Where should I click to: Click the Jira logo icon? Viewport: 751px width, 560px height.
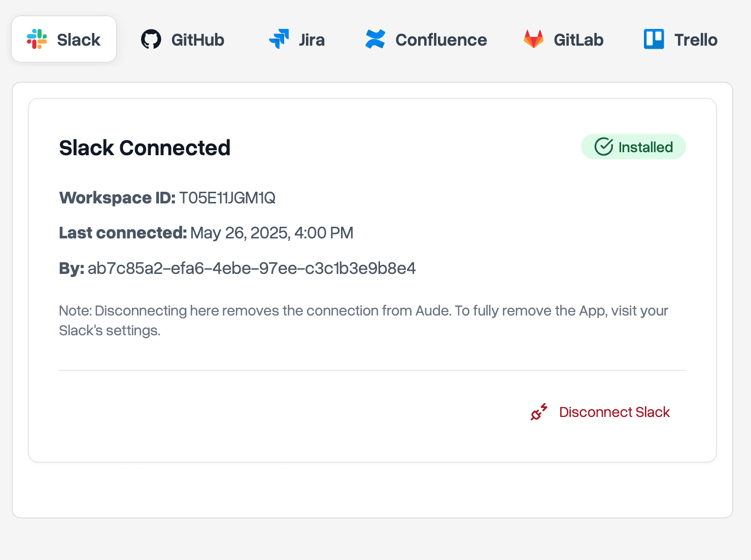click(x=279, y=39)
